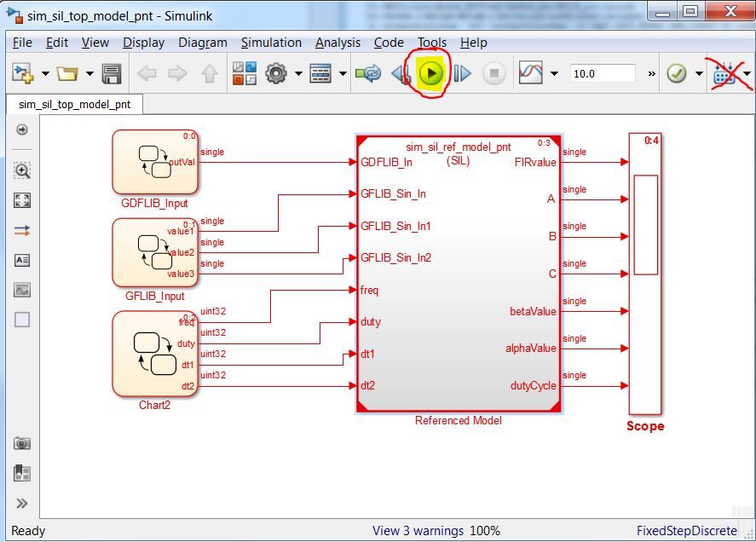The width and height of the screenshot is (756, 542).
Task: Click the FixedStepDiscrete solver link
Action: pos(687,530)
